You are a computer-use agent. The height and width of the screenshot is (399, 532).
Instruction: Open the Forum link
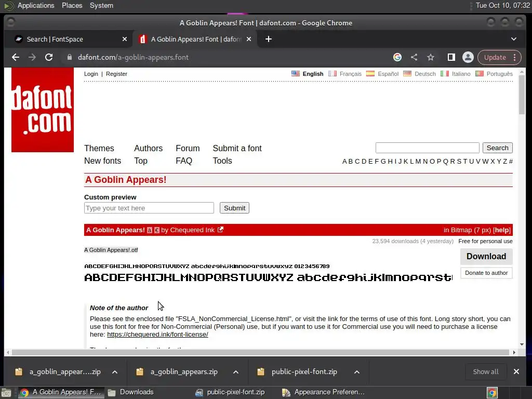[188, 148]
